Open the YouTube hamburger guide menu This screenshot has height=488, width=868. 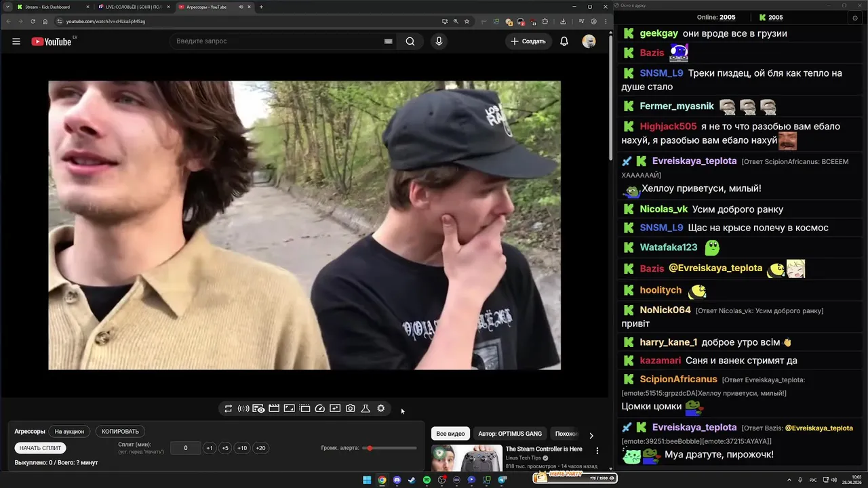pos(16,41)
